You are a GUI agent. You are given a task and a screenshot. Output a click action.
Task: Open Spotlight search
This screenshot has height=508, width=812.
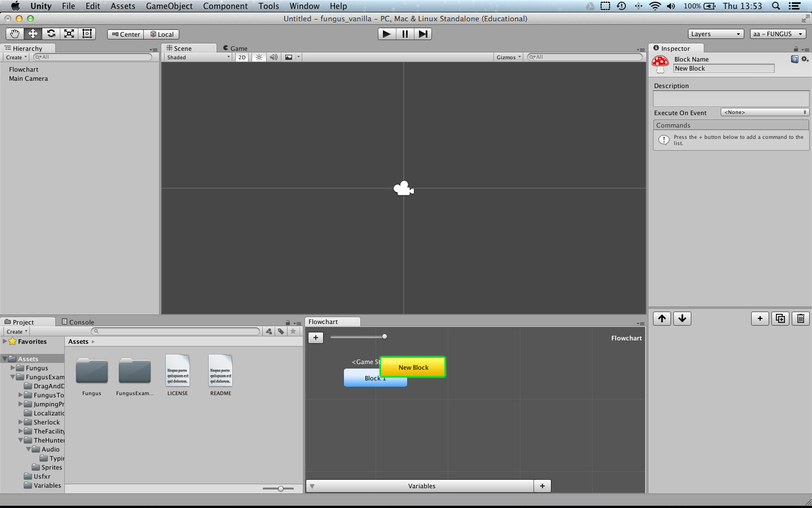click(776, 6)
